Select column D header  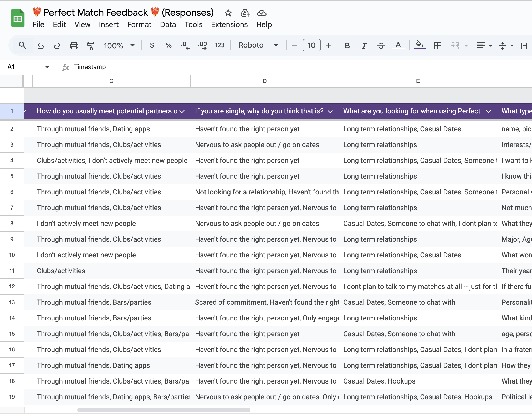[265, 81]
